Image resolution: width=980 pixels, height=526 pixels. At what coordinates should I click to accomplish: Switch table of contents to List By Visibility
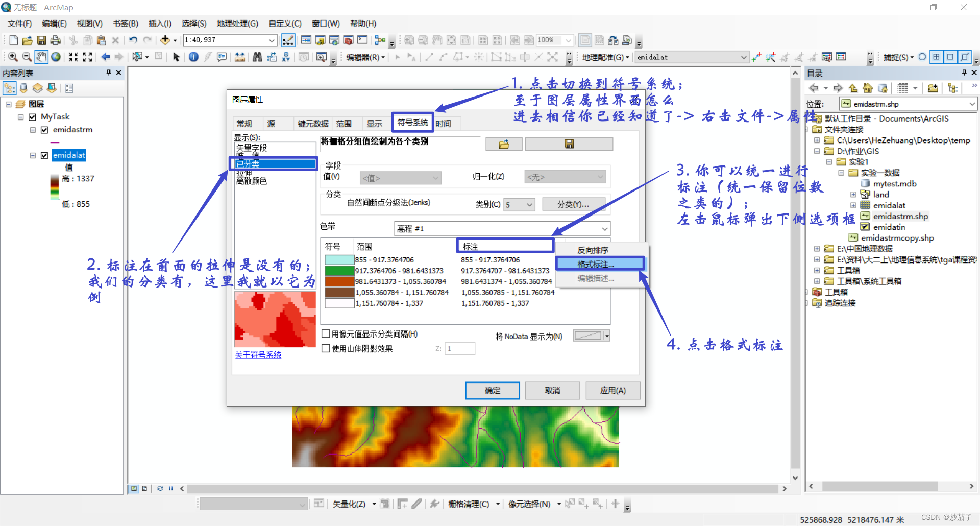[x=37, y=88]
